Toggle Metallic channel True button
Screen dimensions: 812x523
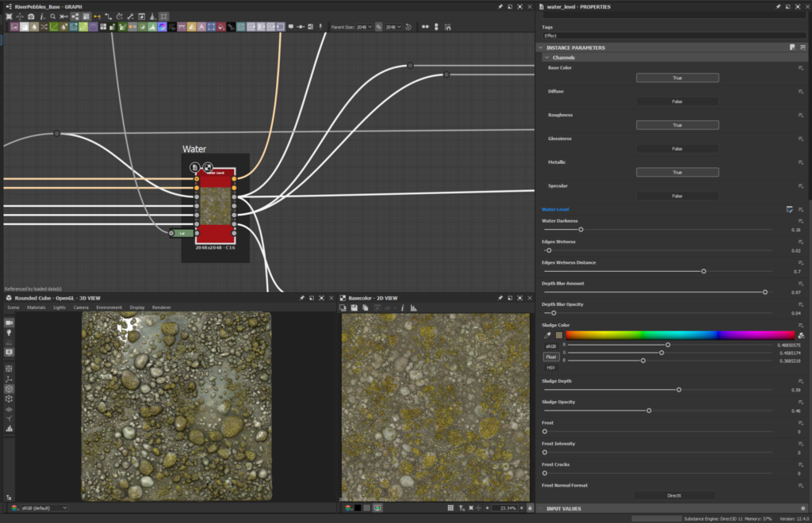(677, 172)
